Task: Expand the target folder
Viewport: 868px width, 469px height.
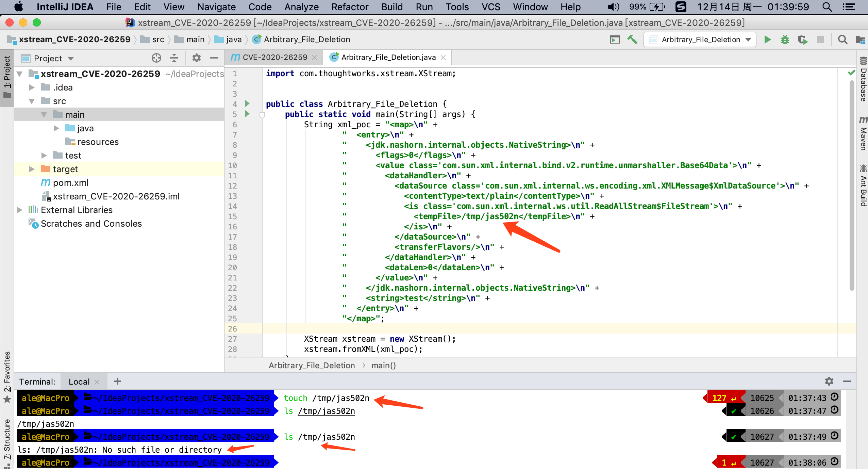Action: [x=32, y=169]
